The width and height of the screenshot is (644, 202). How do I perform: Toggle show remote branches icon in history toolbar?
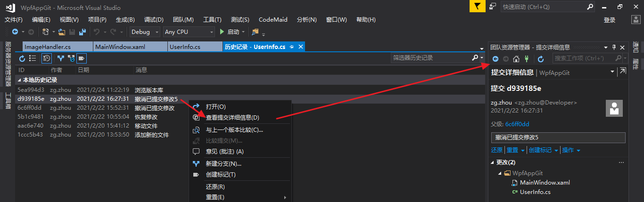[71, 58]
